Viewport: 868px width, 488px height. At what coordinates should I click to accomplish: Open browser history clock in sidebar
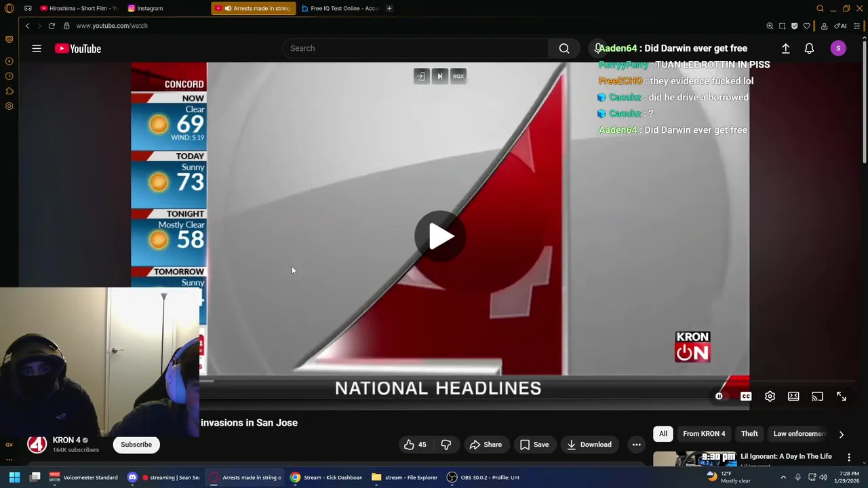click(x=9, y=76)
